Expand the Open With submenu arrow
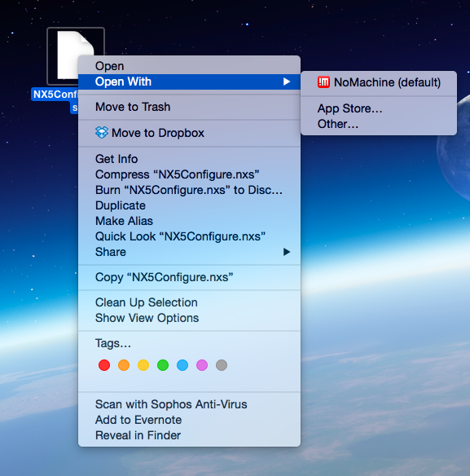 287,82
